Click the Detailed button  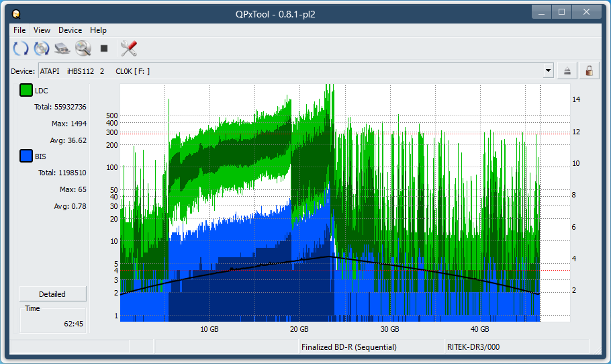[x=52, y=294]
